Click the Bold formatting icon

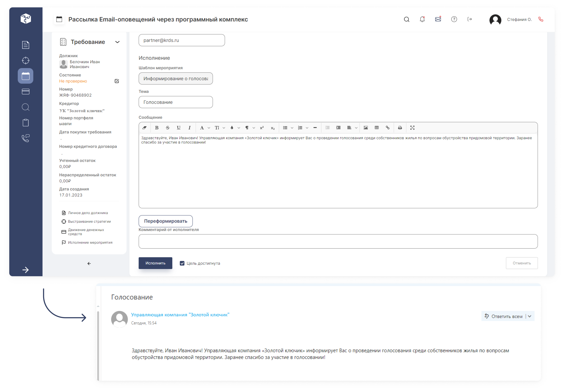(157, 128)
